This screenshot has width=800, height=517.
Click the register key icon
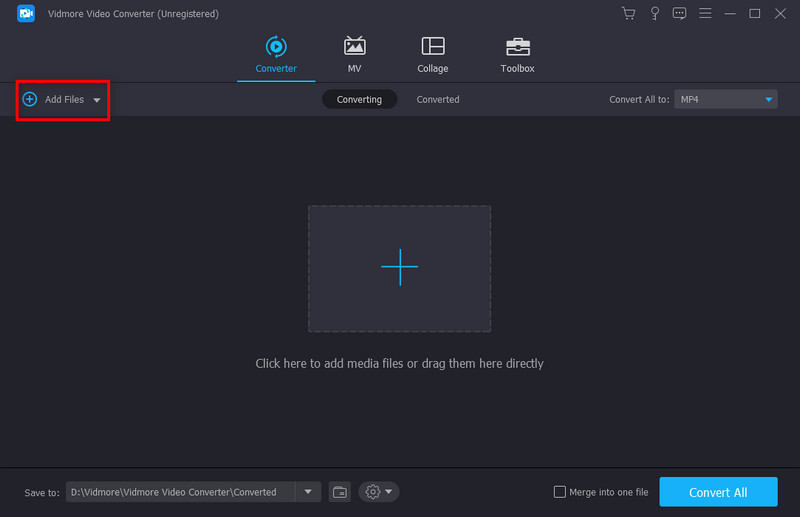coord(654,14)
